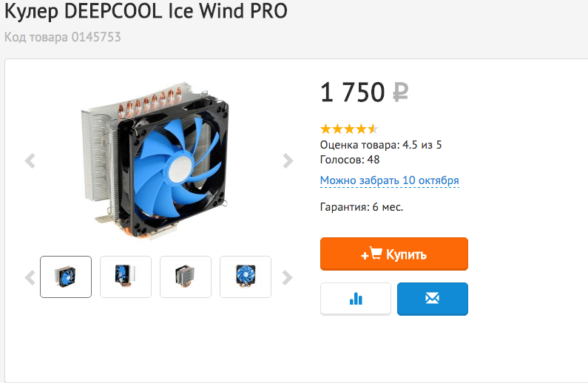The width and height of the screenshot is (588, 383).
Task: Open the Можно забрать 10 октября link
Action: coord(389,180)
